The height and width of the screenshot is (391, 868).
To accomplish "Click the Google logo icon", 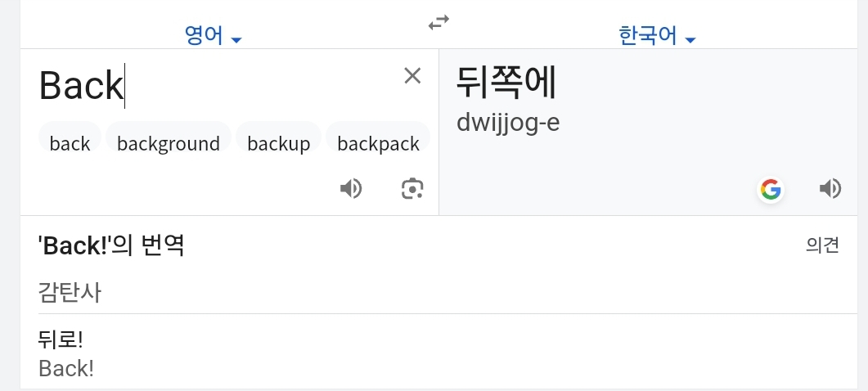I will click(x=770, y=190).
